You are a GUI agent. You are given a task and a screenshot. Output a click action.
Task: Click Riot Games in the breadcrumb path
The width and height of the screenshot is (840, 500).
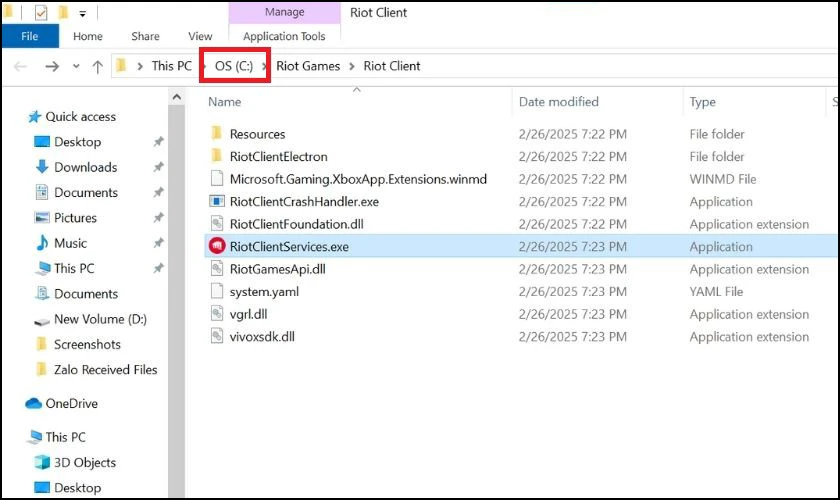[x=308, y=66]
